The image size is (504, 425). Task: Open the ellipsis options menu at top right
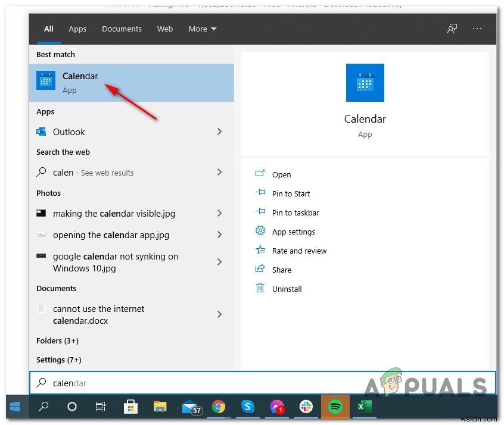tap(477, 28)
